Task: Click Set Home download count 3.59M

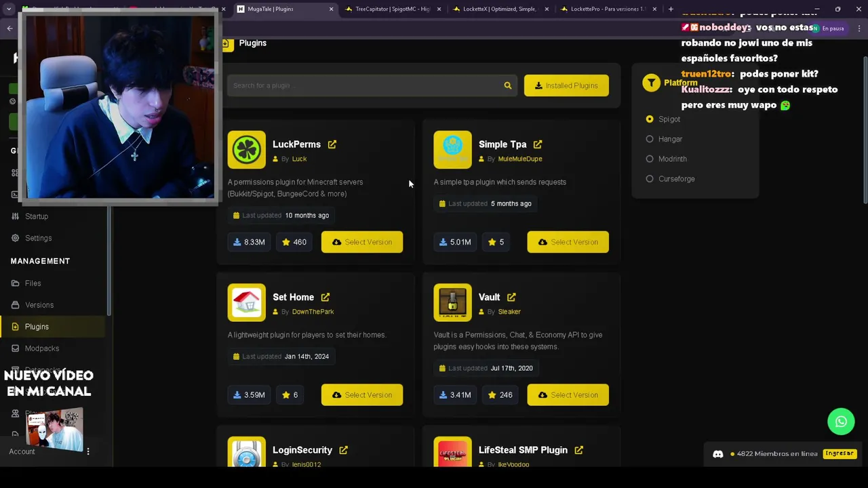Action: tap(249, 395)
